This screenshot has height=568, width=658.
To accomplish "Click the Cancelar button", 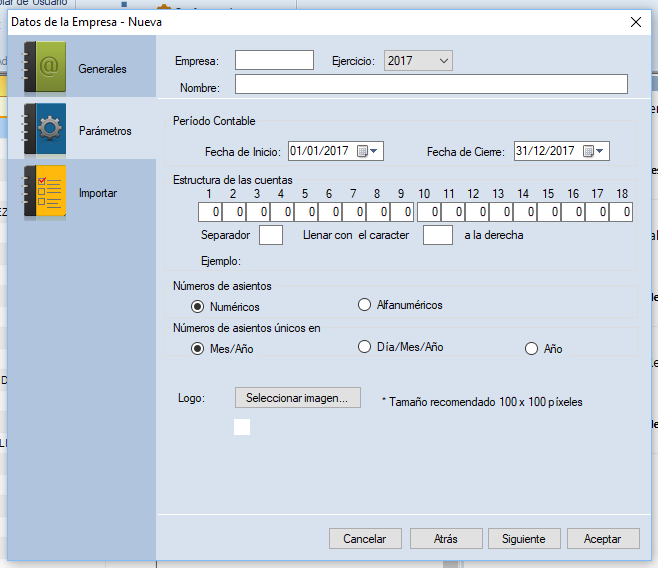I will point(365,539).
